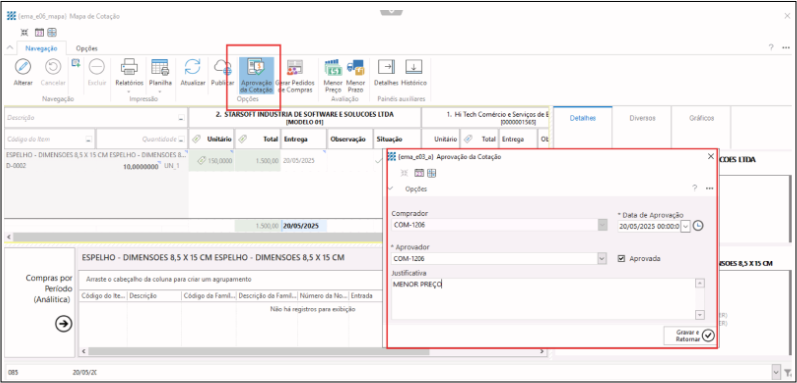Switch to the Opções ribbon tab
This screenshot has height=383, width=797.
pos(86,48)
